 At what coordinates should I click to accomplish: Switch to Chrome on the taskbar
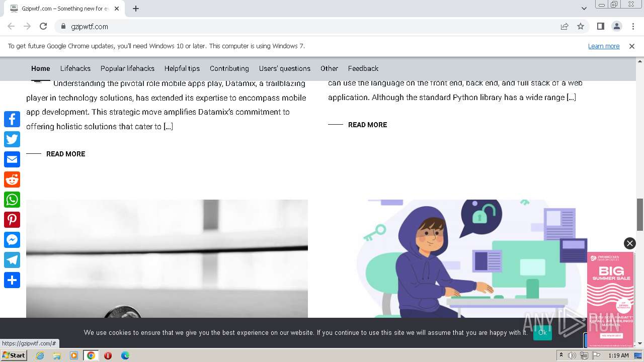click(91, 355)
